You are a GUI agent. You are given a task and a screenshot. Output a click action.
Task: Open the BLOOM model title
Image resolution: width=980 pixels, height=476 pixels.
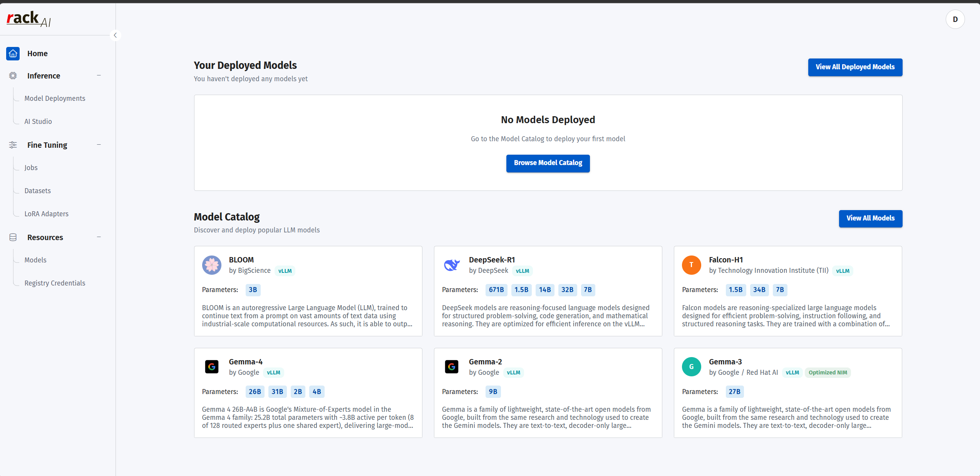(x=241, y=260)
